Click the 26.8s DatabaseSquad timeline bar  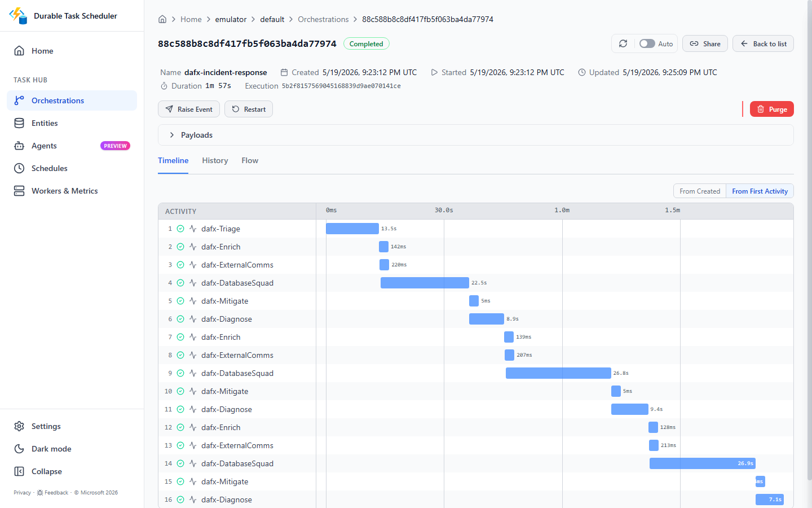558,373
